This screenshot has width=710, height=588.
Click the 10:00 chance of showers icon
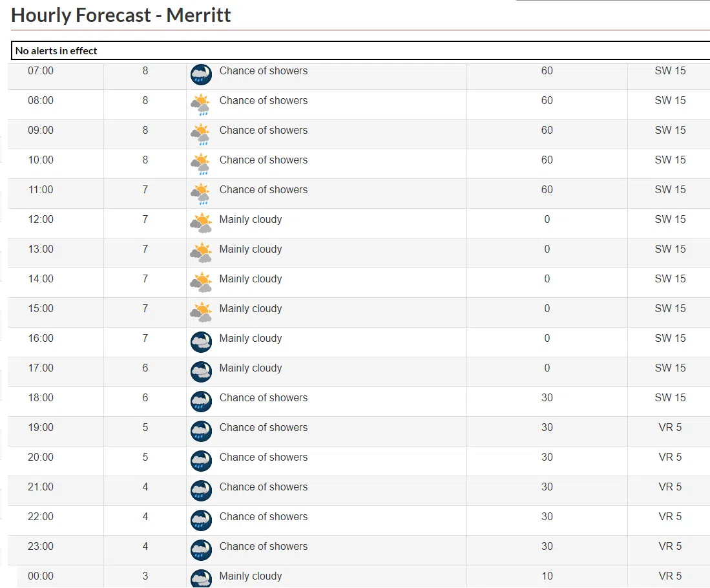201,163
